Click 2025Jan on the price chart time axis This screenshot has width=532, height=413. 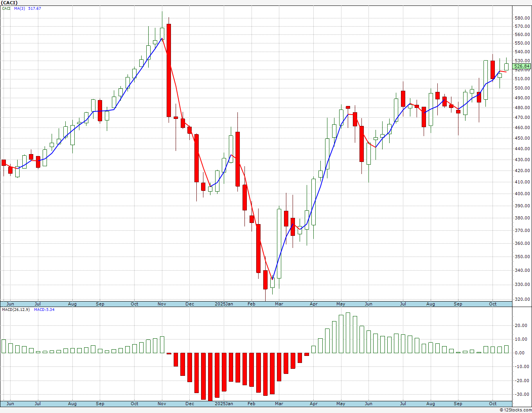(x=224, y=304)
